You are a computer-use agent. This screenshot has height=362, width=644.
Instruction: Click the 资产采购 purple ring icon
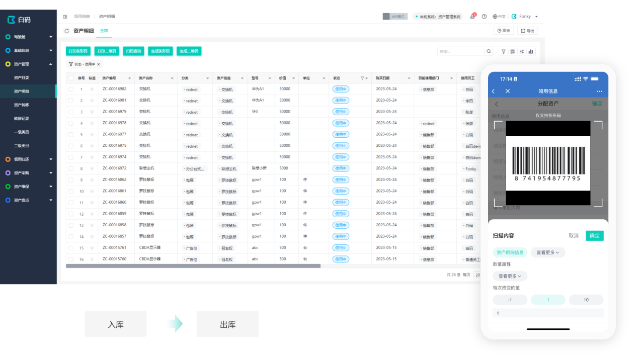tap(8, 173)
